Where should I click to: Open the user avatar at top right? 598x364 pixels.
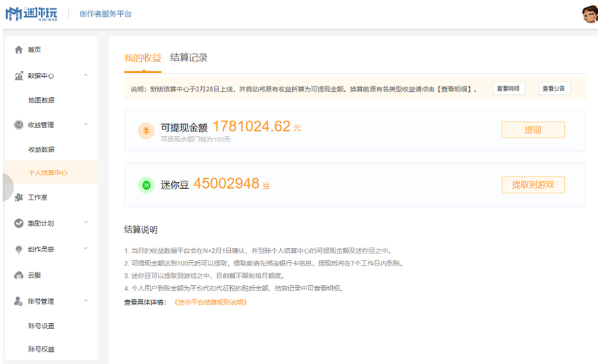[x=589, y=14]
